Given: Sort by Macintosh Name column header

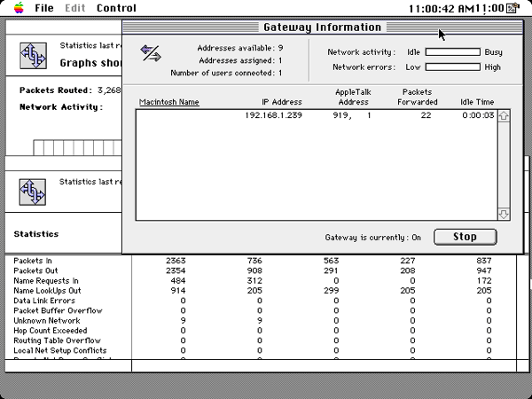Looking at the screenshot, I should (169, 102).
